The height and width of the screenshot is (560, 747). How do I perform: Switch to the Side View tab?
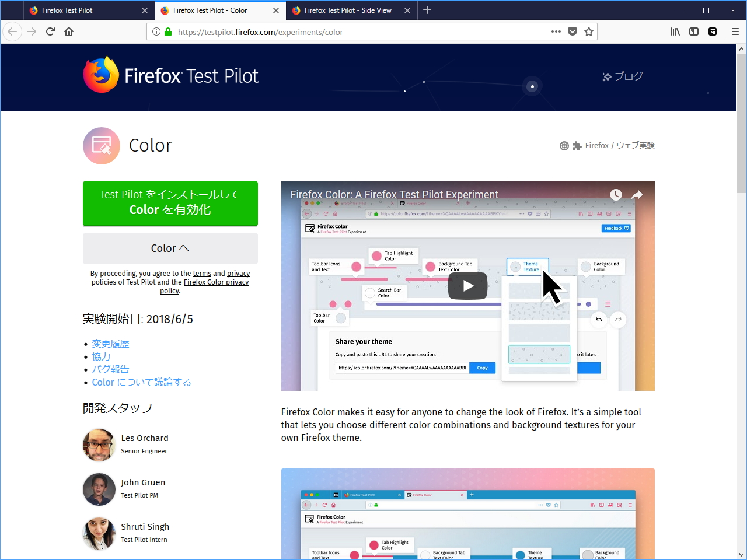(x=344, y=10)
